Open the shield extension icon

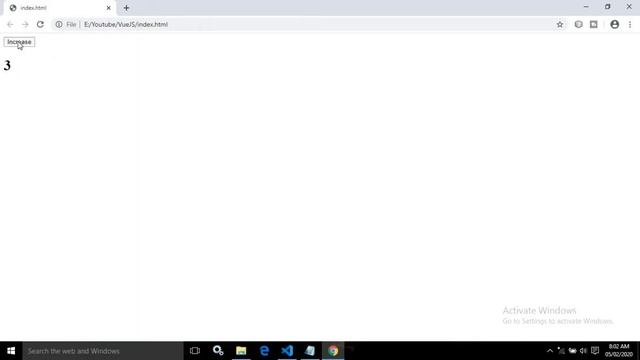click(x=578, y=24)
